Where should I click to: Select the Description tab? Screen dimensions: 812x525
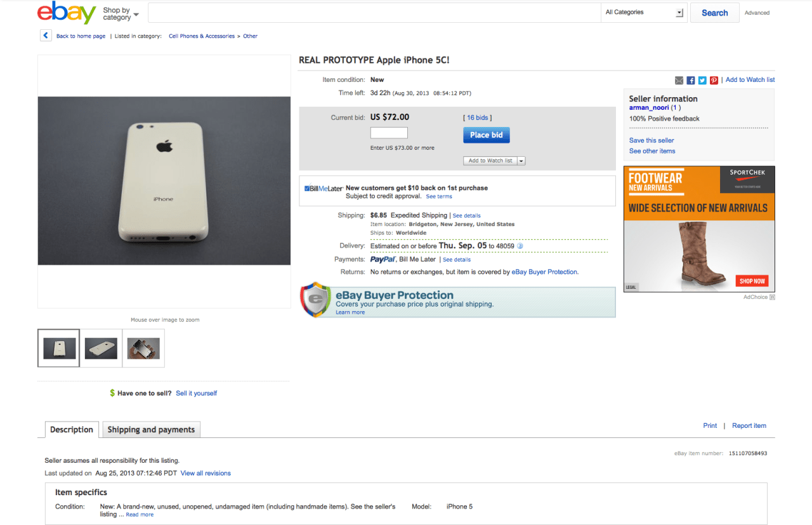click(72, 430)
